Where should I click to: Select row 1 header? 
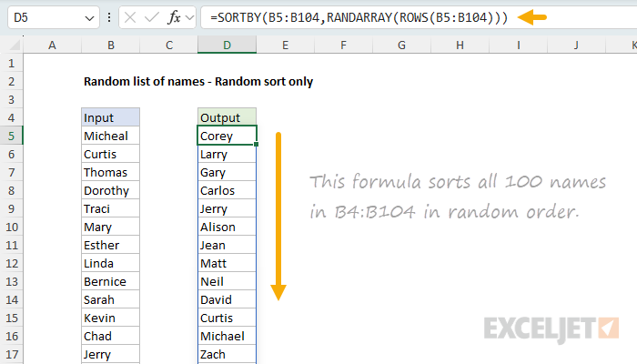tap(11, 63)
